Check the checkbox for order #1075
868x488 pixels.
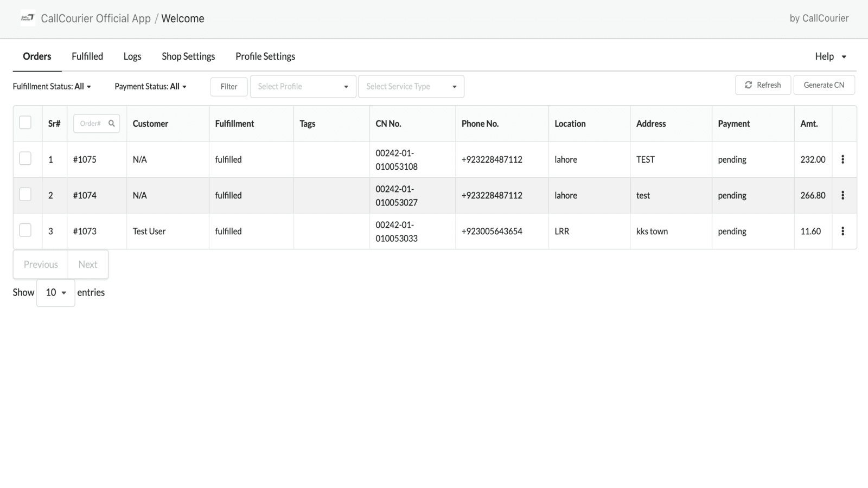pos(25,159)
